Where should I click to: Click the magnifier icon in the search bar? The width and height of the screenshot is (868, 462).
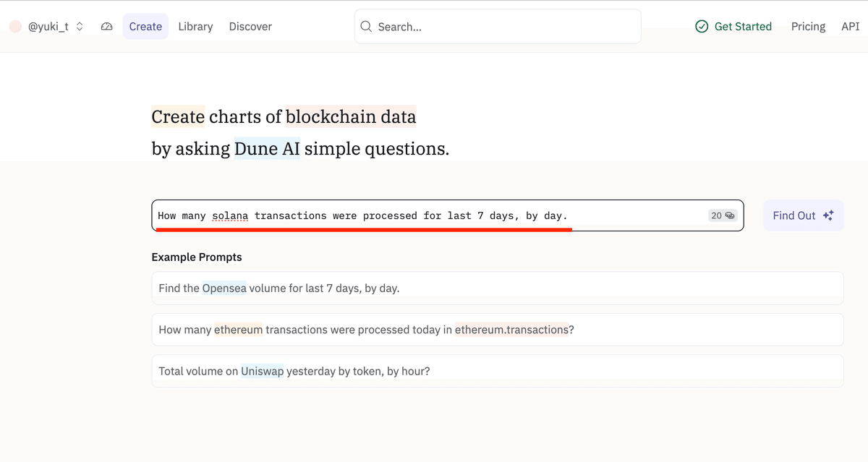point(367,27)
